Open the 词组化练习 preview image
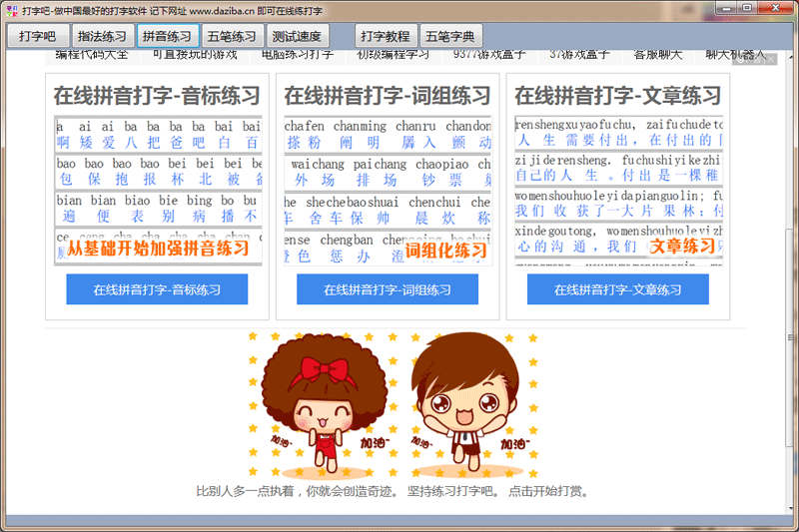This screenshot has width=799, height=532. point(388,191)
